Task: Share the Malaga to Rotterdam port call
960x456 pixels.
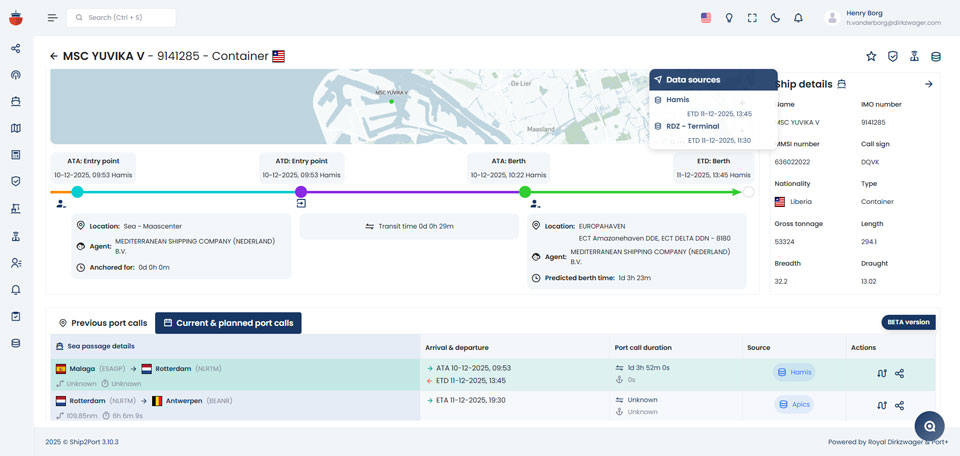Action: (900, 373)
